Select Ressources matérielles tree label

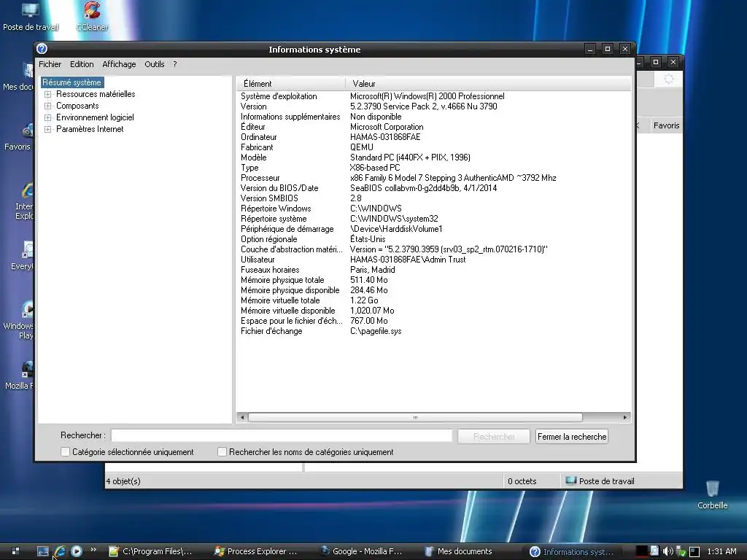coord(96,94)
